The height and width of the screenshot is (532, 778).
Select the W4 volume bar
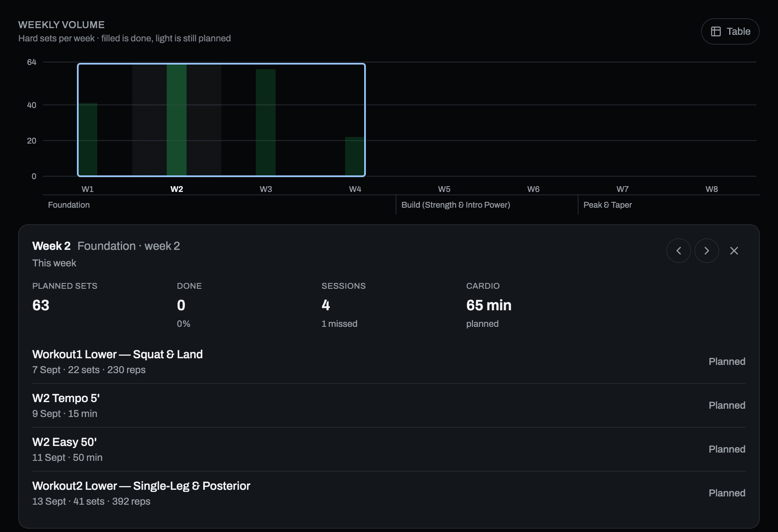click(x=355, y=156)
